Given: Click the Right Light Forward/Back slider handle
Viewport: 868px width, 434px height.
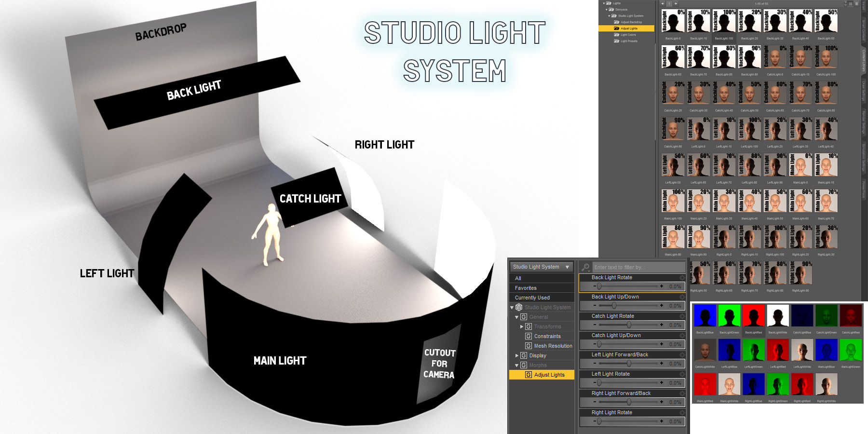Looking at the screenshot, I should (x=629, y=402).
